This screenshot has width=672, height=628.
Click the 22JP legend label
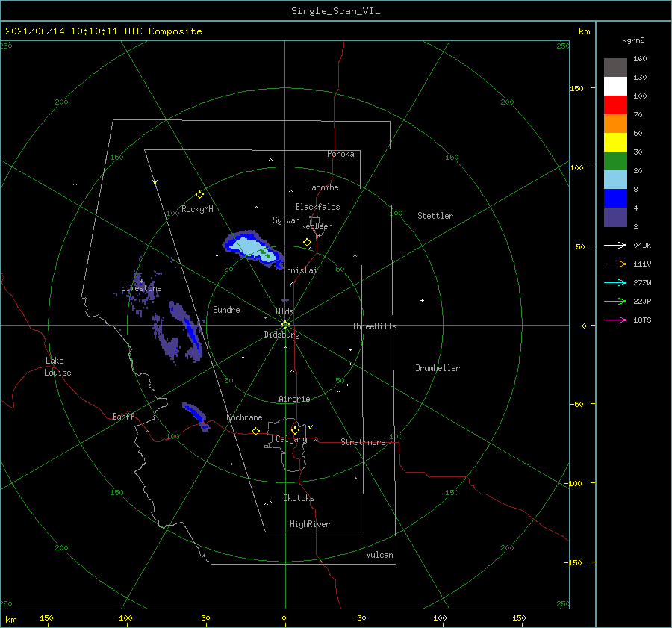click(642, 302)
